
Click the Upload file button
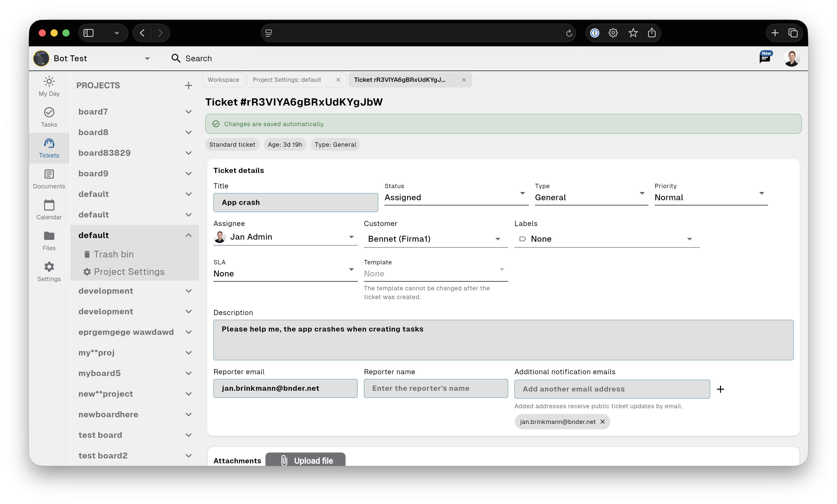pos(305,460)
